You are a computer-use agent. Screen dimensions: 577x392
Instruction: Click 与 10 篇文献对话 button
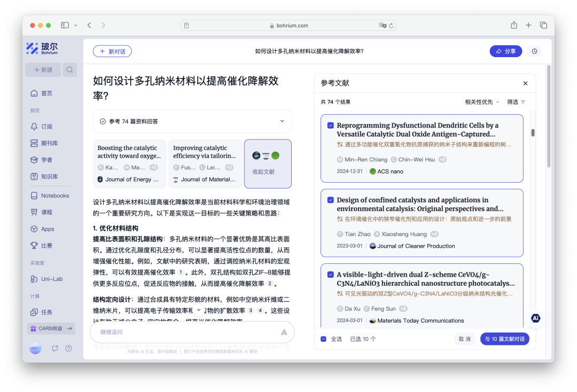[x=504, y=339]
